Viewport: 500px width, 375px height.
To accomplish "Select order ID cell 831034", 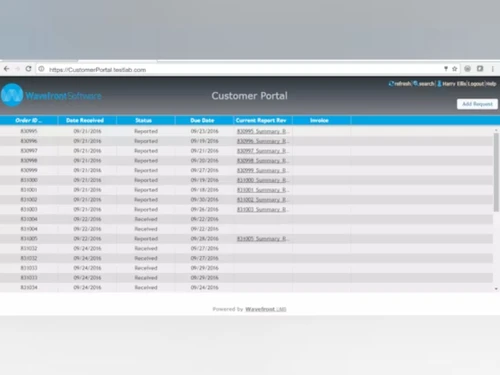I will click(x=29, y=287).
